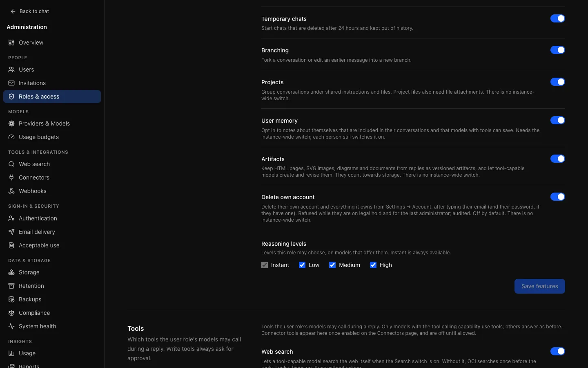
Task: Click the Reasoning levels heading
Action: pos(284,244)
